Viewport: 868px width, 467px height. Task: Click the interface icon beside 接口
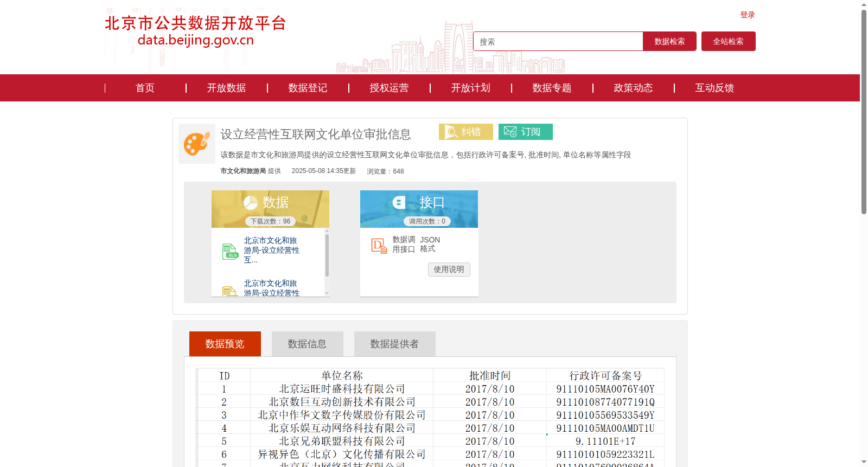pyautogui.click(x=399, y=203)
